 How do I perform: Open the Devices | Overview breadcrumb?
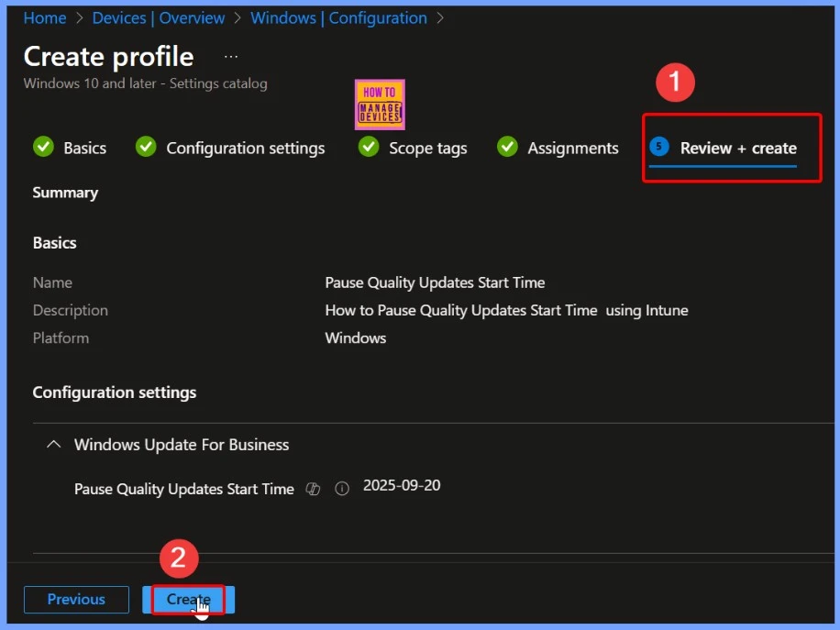(159, 18)
